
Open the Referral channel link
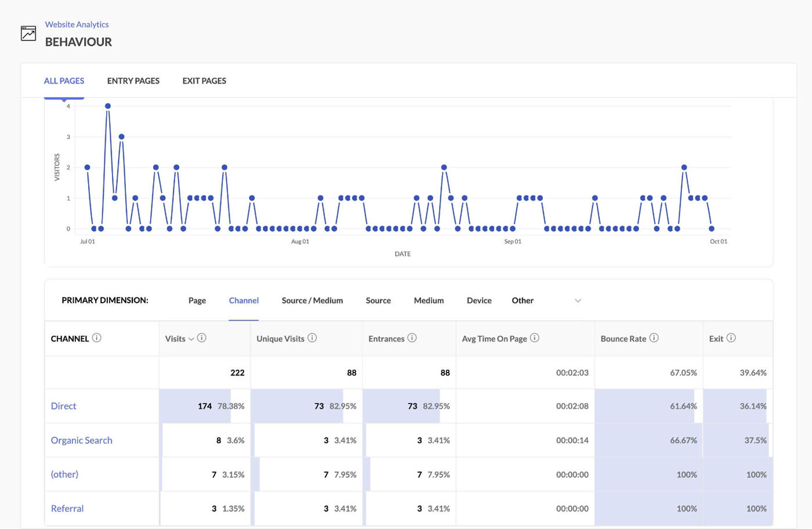[x=67, y=508]
